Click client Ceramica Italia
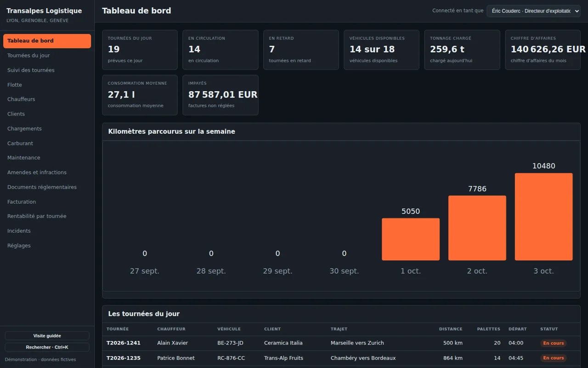 pyautogui.click(x=283, y=343)
